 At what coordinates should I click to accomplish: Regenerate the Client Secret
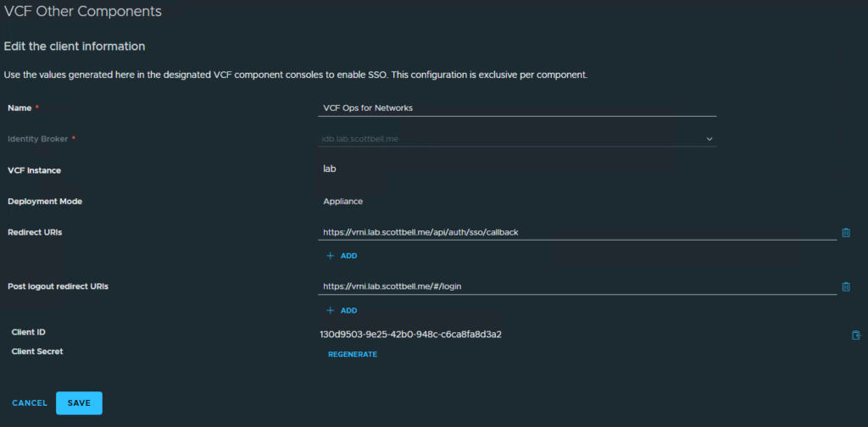coord(353,354)
